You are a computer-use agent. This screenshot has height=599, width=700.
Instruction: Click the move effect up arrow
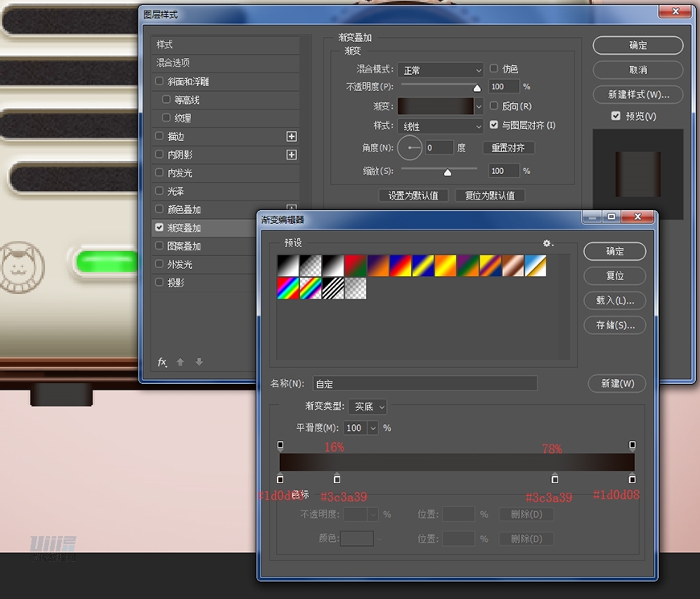pos(180,362)
